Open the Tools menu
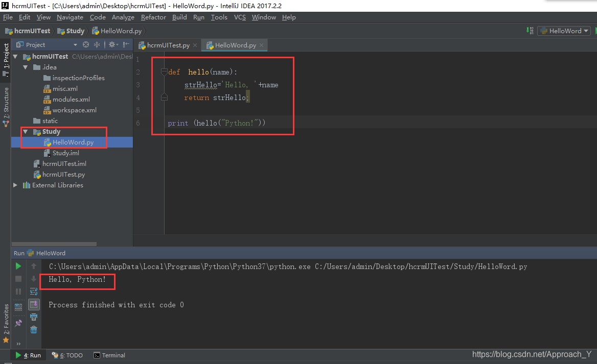 click(x=219, y=17)
